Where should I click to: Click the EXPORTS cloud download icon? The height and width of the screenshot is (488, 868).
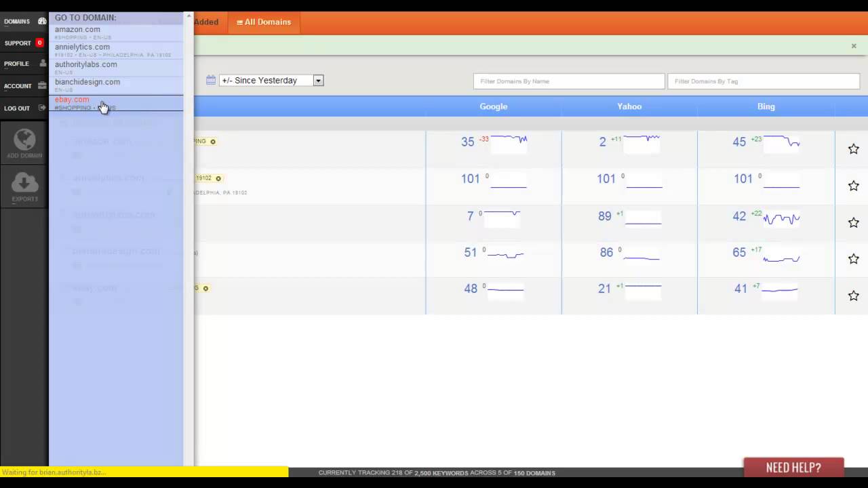[x=24, y=183]
